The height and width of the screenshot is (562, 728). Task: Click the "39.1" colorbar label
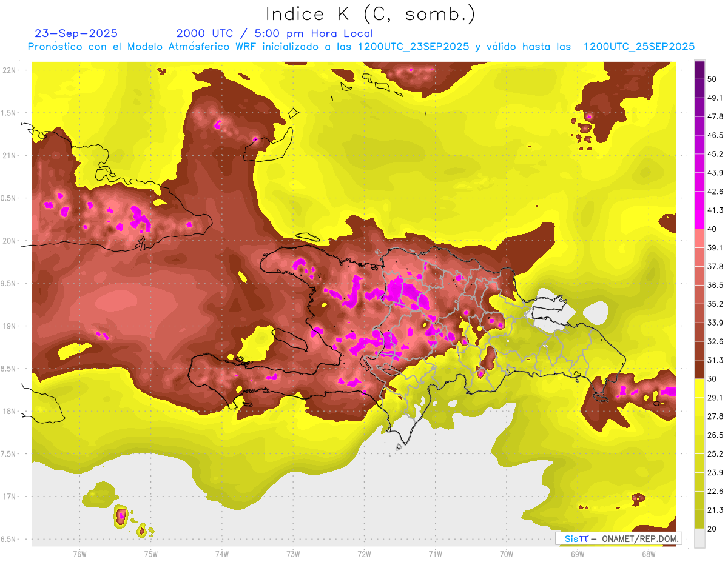coord(715,247)
